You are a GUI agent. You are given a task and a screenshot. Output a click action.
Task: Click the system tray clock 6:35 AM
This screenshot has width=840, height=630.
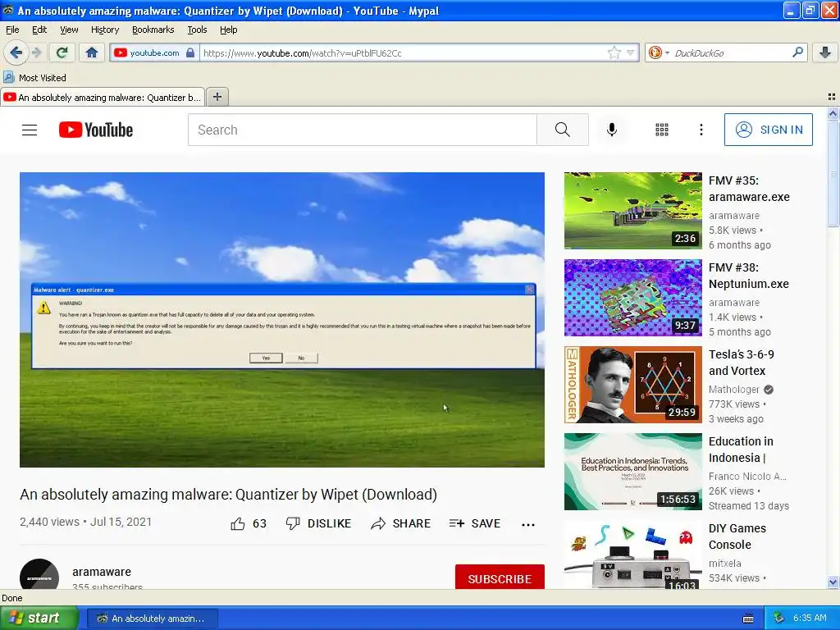(810, 618)
